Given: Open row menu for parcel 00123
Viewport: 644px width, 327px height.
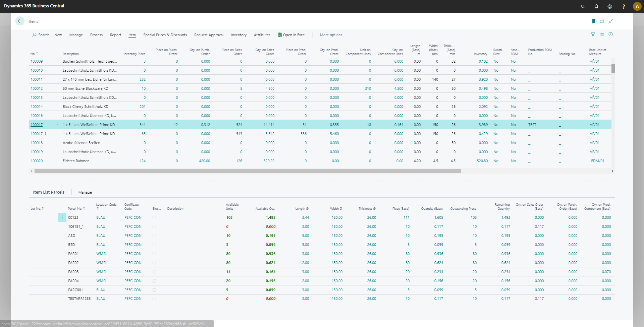Looking at the screenshot, I should click(62, 217).
